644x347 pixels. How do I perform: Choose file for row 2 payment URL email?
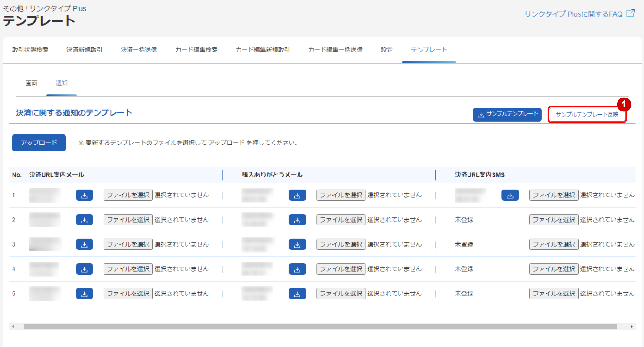pos(128,220)
